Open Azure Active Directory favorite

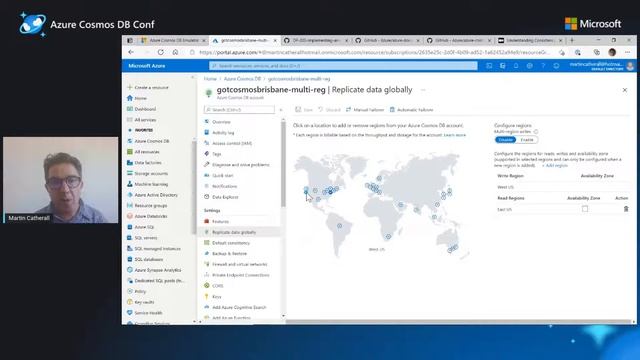[152, 195]
